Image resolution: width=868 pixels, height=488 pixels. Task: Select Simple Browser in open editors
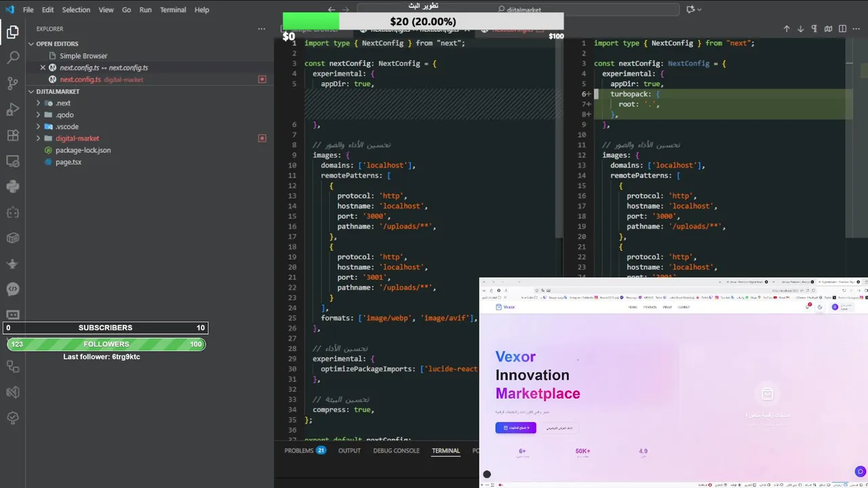[83, 56]
